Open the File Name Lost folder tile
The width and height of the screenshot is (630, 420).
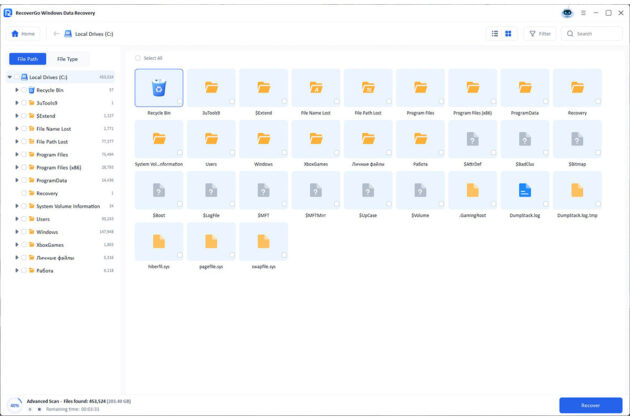[316, 88]
